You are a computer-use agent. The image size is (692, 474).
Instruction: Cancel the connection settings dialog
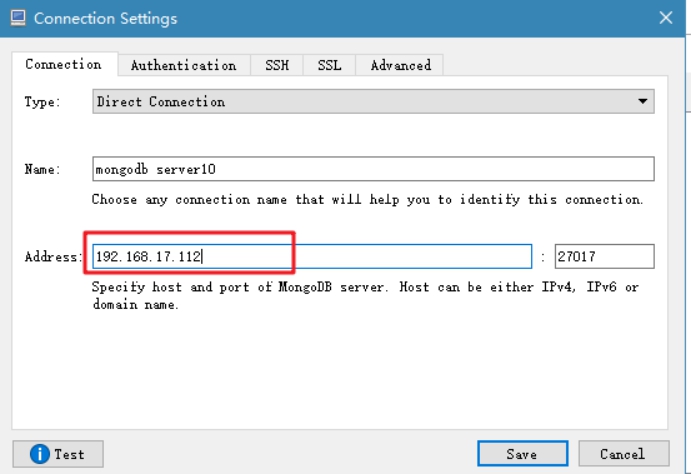coord(624,454)
